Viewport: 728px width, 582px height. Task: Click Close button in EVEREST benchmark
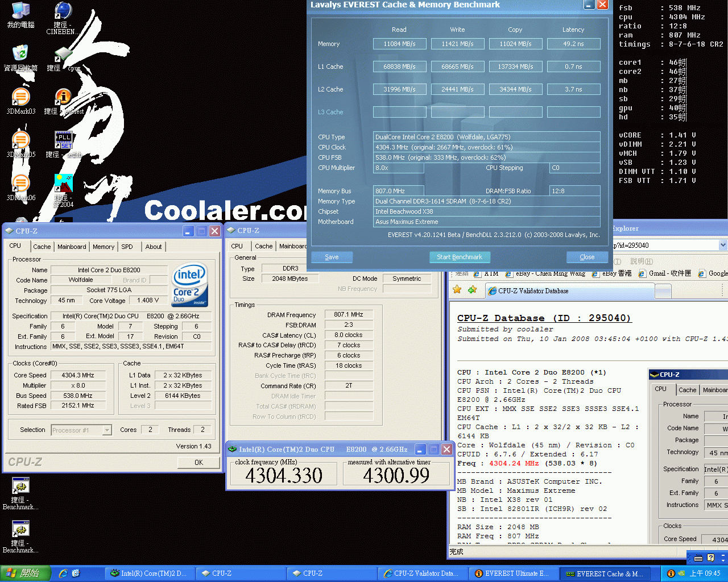tap(587, 257)
